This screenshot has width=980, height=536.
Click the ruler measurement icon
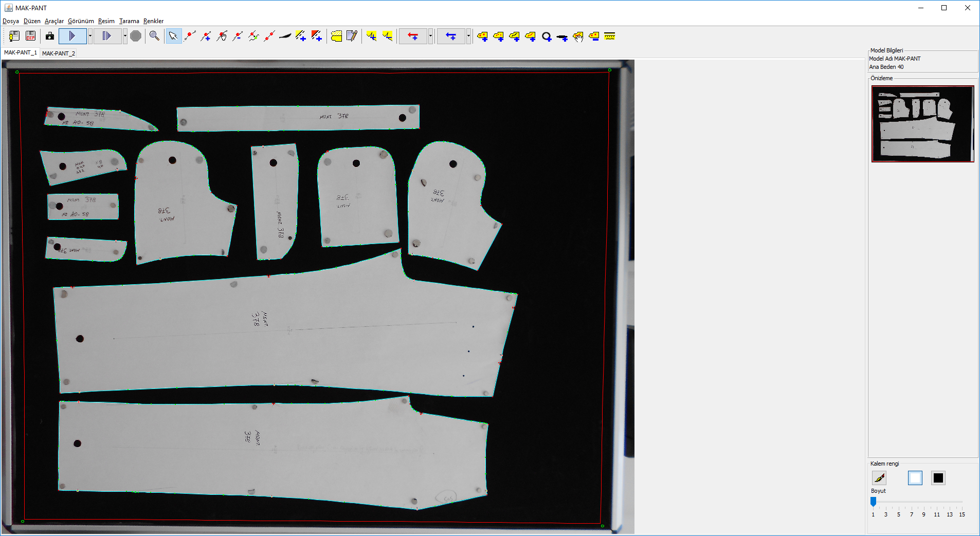pyautogui.click(x=610, y=36)
